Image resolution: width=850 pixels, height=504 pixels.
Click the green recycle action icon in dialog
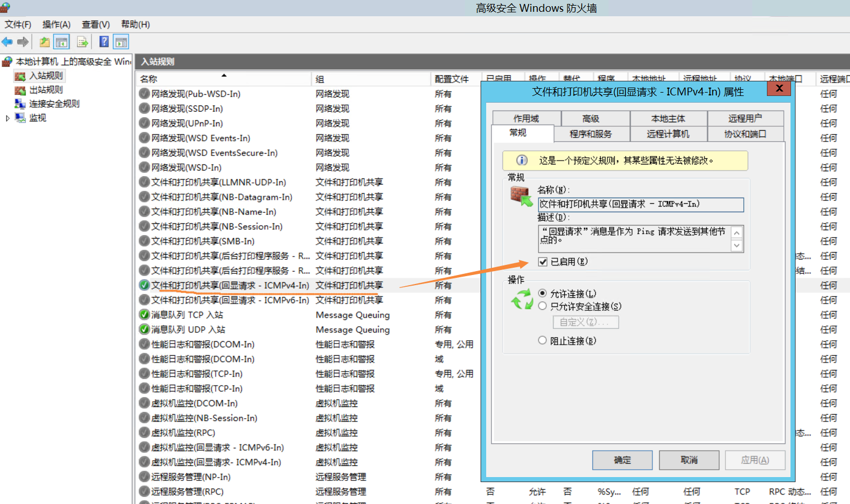pyautogui.click(x=522, y=300)
